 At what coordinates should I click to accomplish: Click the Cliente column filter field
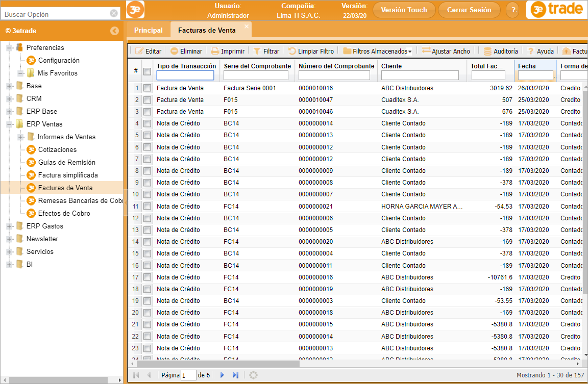(x=420, y=75)
